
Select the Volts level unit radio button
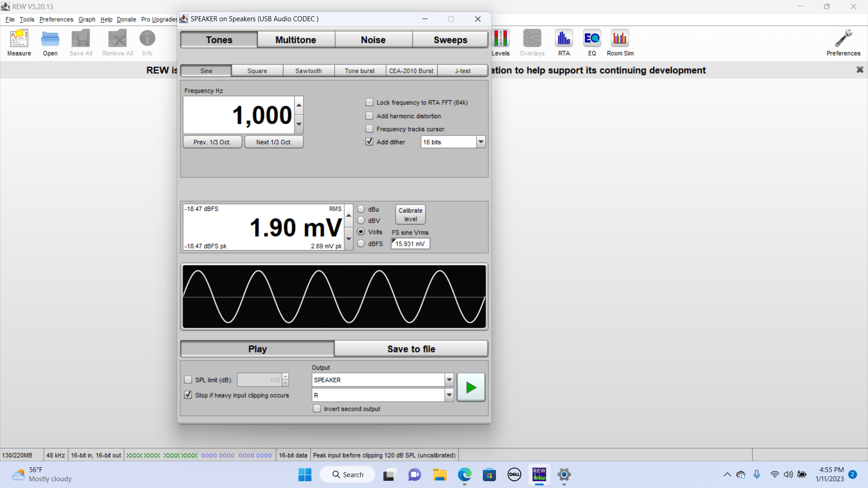(x=361, y=232)
